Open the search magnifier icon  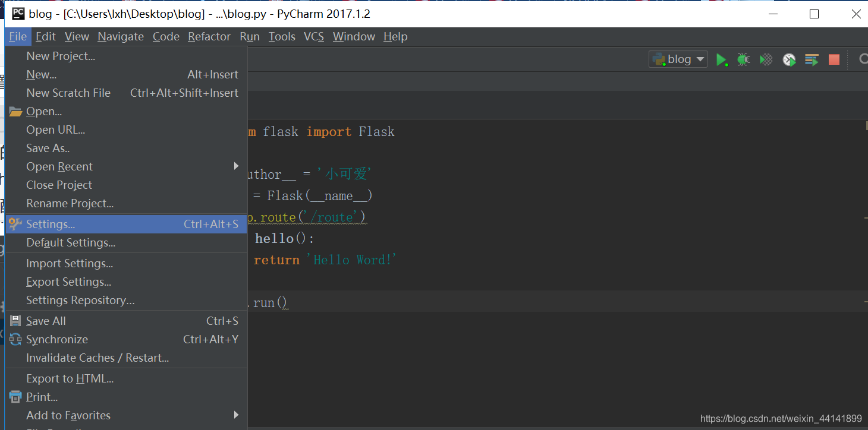(864, 59)
